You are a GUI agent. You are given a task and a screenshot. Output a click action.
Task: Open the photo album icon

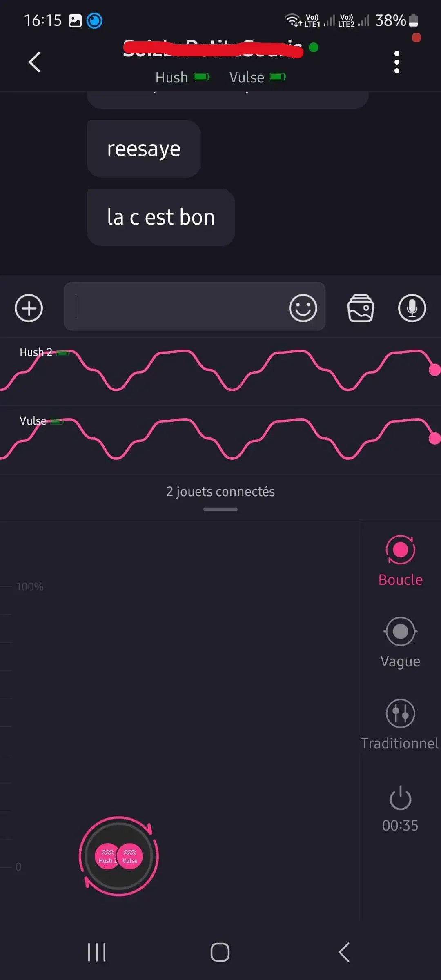[x=361, y=308]
